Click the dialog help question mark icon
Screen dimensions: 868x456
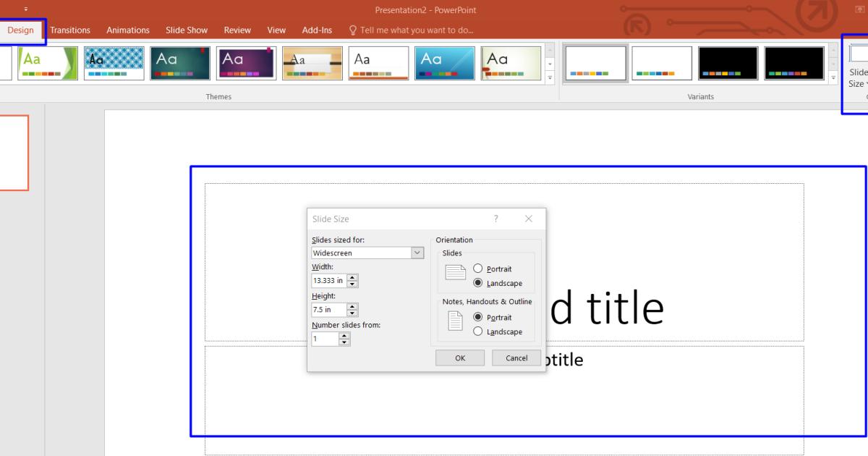point(495,219)
